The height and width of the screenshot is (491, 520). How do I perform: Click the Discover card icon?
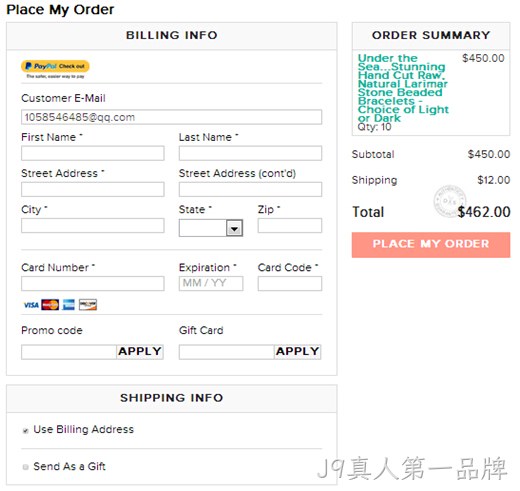click(88, 305)
